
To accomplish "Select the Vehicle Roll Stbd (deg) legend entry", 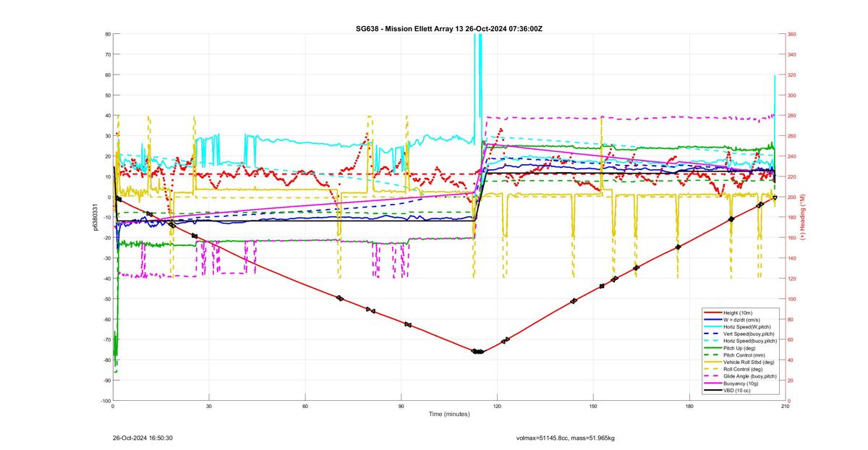I will [739, 362].
